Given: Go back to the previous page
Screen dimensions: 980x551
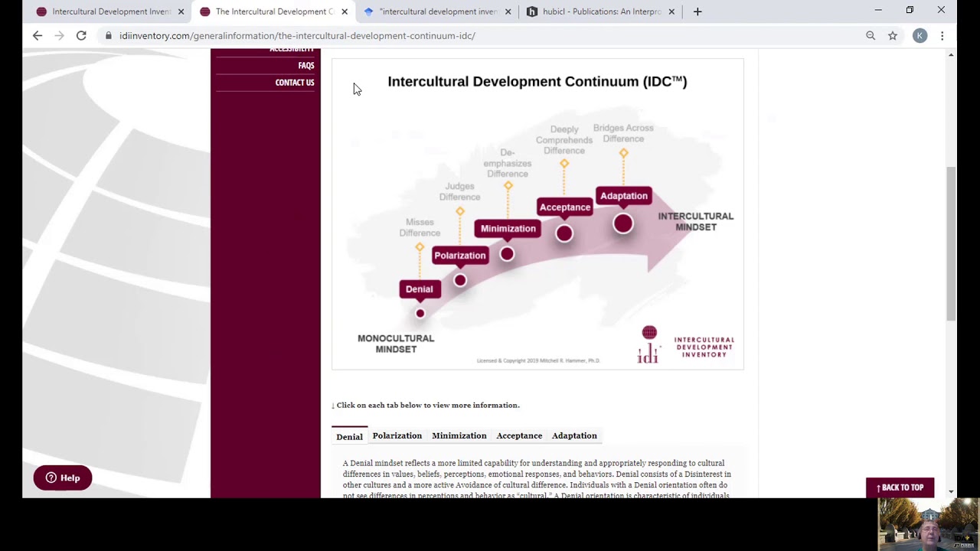Looking at the screenshot, I should [38, 35].
